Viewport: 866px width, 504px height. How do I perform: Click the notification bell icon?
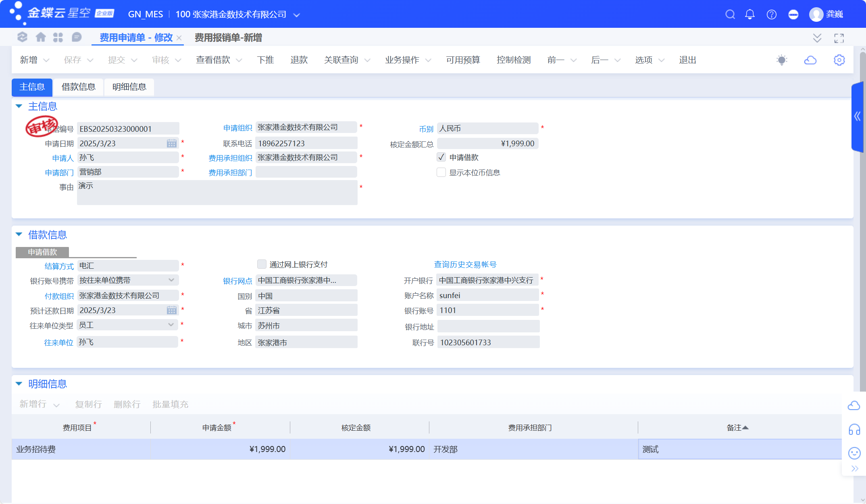(750, 15)
